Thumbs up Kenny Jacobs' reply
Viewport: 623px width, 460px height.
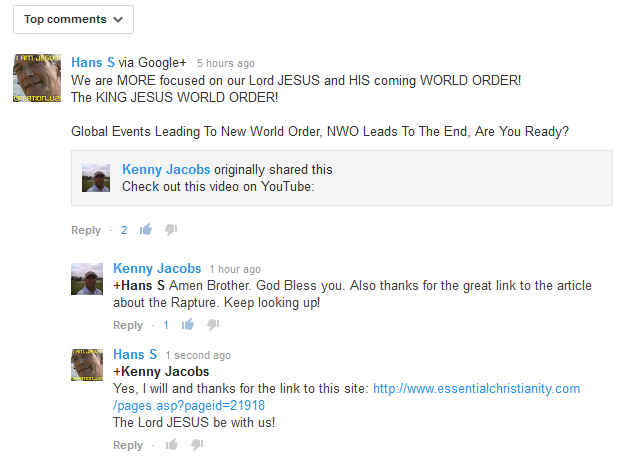[x=188, y=325]
